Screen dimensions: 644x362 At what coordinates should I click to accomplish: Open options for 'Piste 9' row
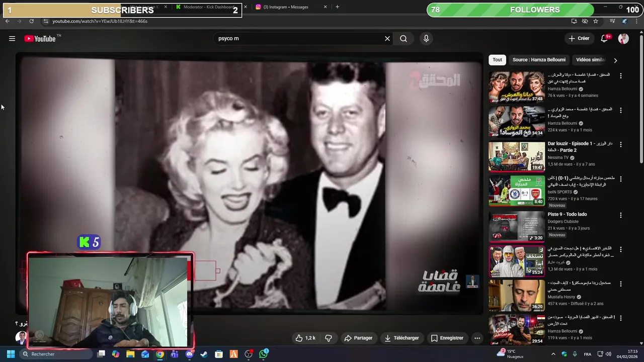[620, 215]
